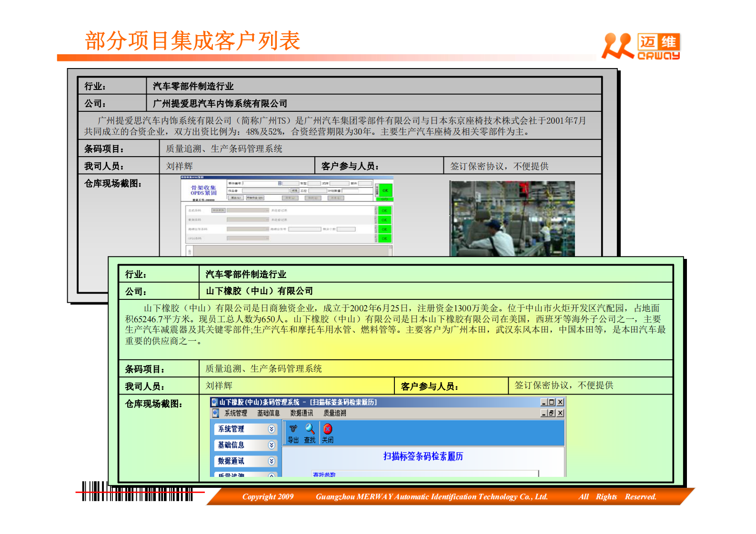
Task: Click the large green OK indicator at top
Action: click(x=385, y=190)
